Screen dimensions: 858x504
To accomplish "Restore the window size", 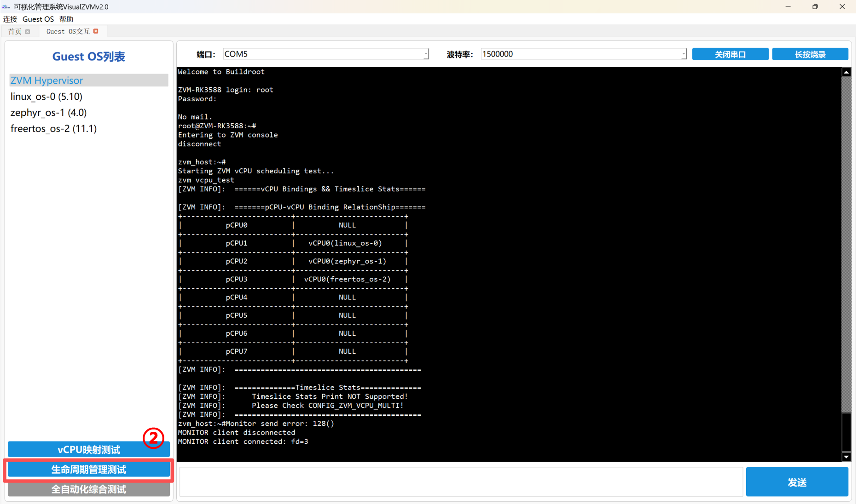I will pyautogui.click(x=815, y=7).
